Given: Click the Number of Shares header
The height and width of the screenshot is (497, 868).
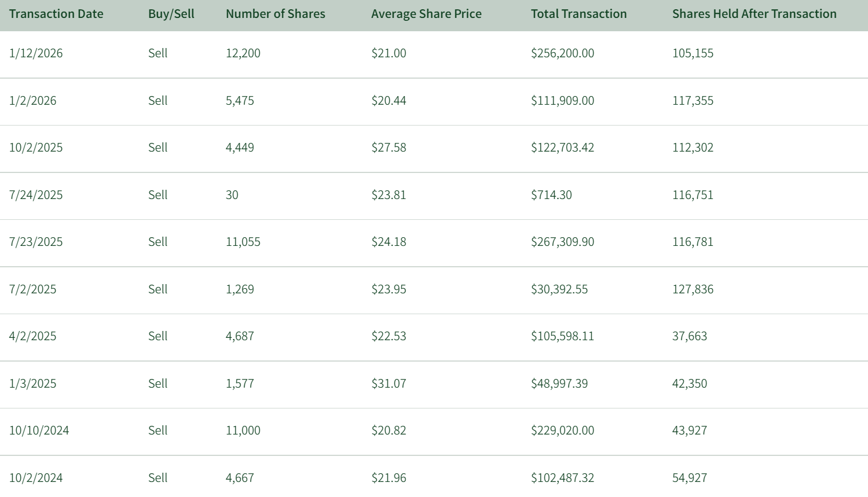Looking at the screenshot, I should point(275,14).
